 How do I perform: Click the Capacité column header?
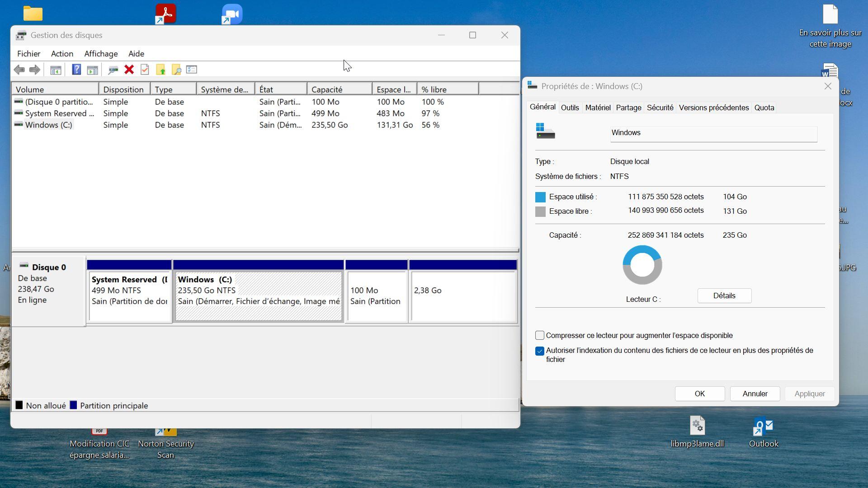[x=339, y=89]
